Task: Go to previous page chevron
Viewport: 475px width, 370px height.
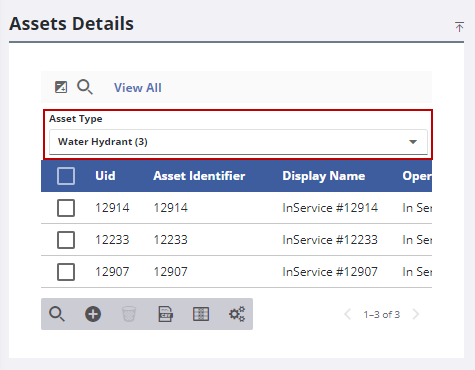Action: click(348, 314)
